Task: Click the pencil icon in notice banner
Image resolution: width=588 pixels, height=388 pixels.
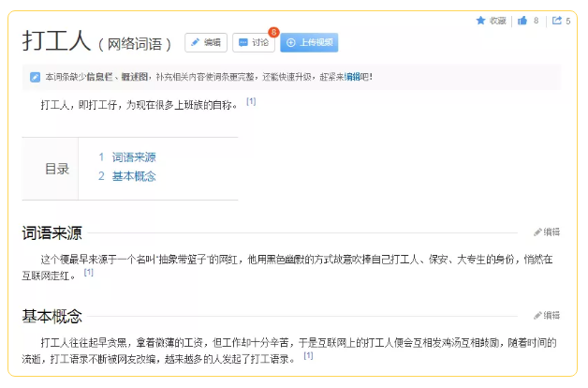Action: click(36, 77)
